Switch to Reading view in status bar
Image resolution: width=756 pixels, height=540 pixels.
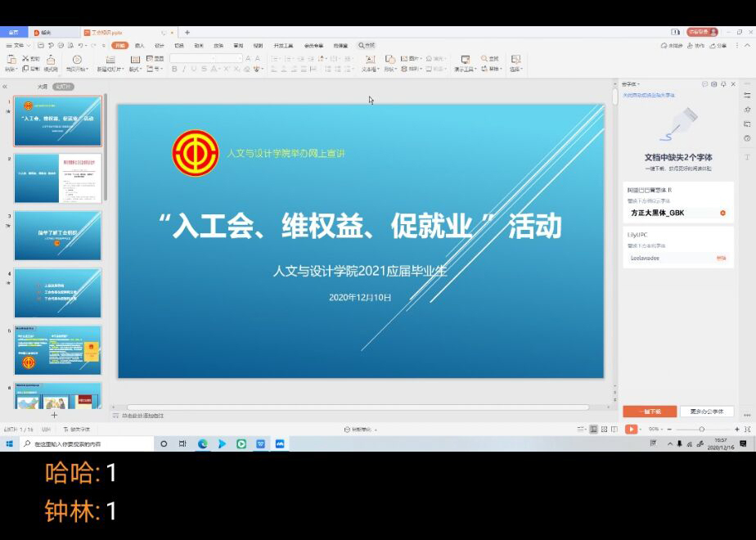click(614, 429)
